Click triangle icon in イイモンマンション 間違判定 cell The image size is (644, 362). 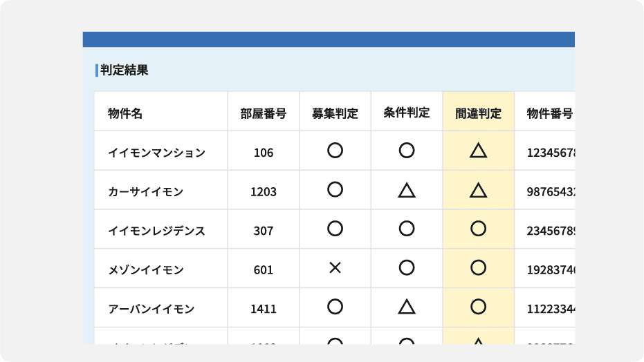point(478,151)
